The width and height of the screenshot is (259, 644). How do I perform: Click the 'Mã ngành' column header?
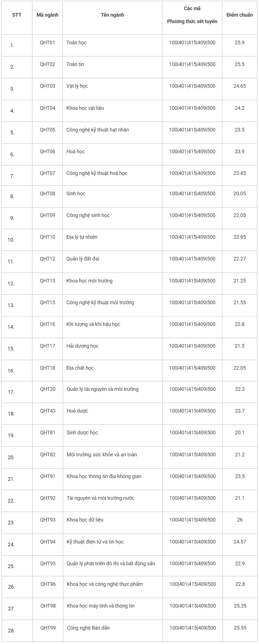tap(47, 15)
